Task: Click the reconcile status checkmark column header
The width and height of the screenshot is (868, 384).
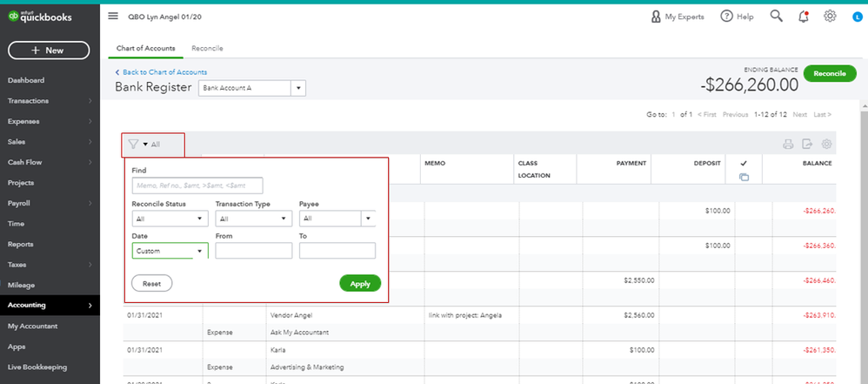Action: click(744, 164)
